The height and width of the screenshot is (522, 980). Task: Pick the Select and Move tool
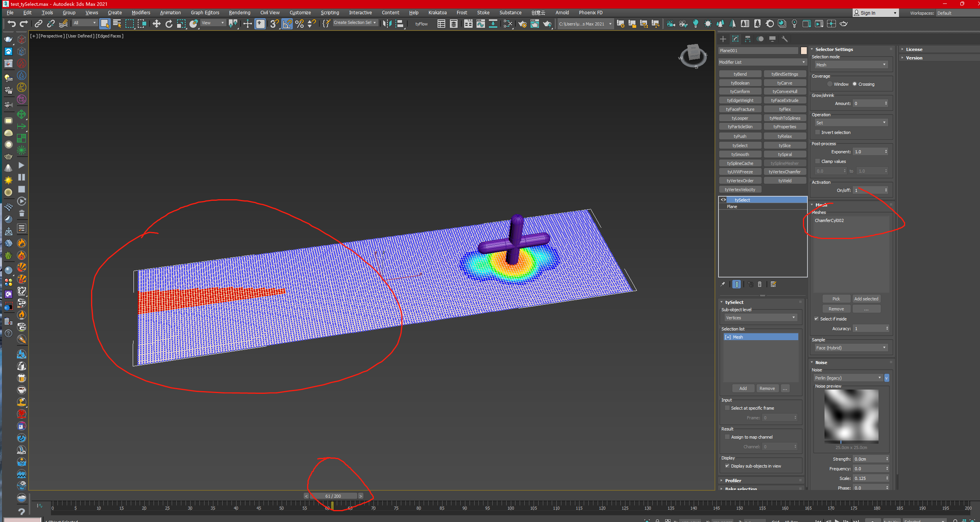pyautogui.click(x=156, y=24)
